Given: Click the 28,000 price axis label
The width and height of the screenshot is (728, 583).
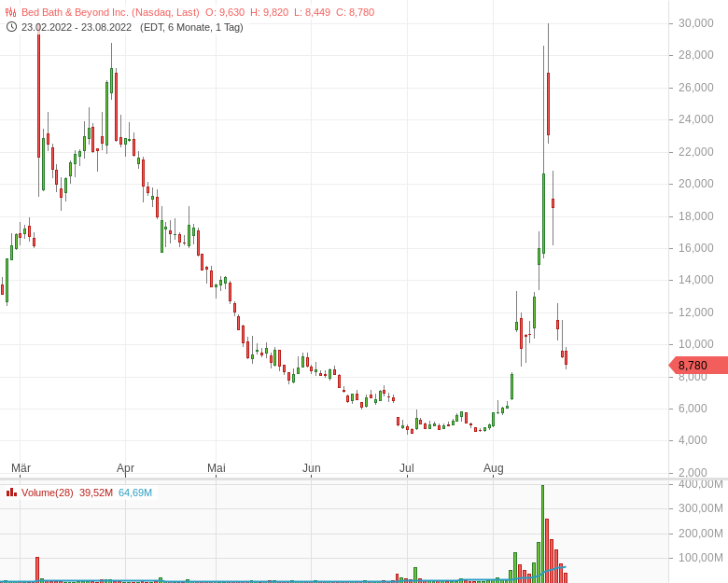Looking at the screenshot, I should (696, 55).
